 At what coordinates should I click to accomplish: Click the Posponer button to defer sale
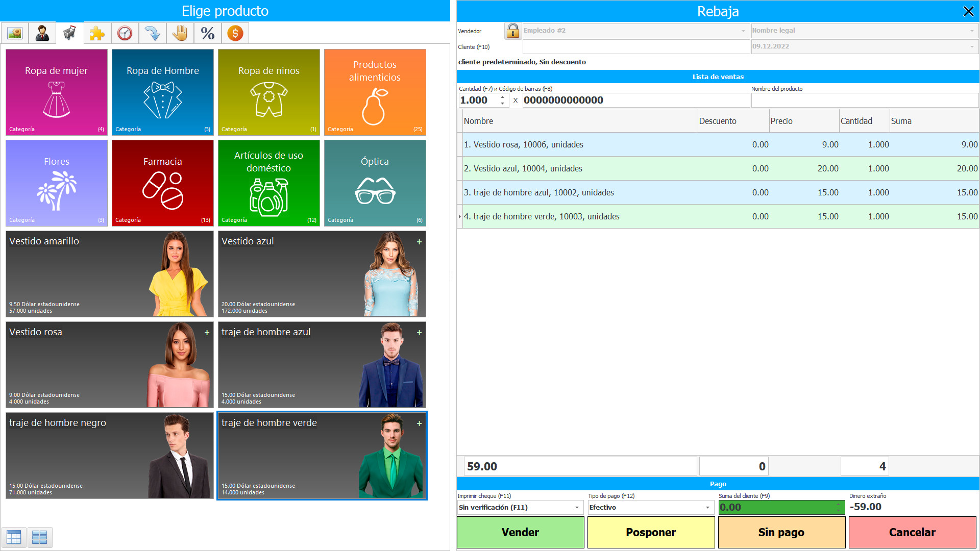tap(651, 532)
